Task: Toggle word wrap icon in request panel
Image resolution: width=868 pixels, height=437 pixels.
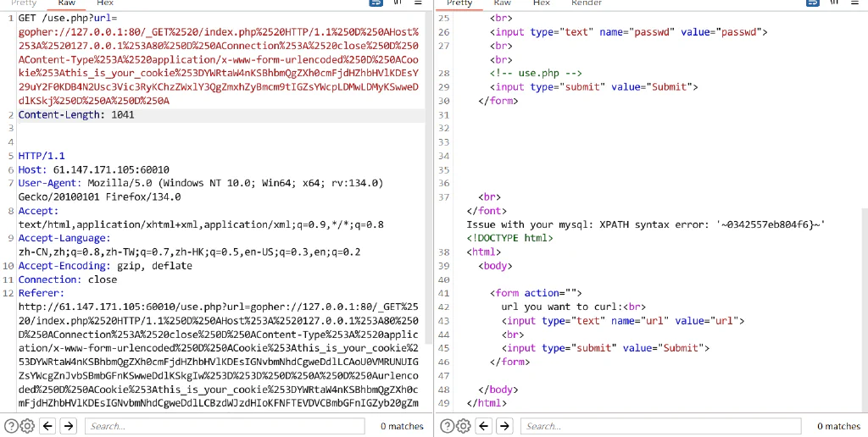Action: [x=376, y=3]
